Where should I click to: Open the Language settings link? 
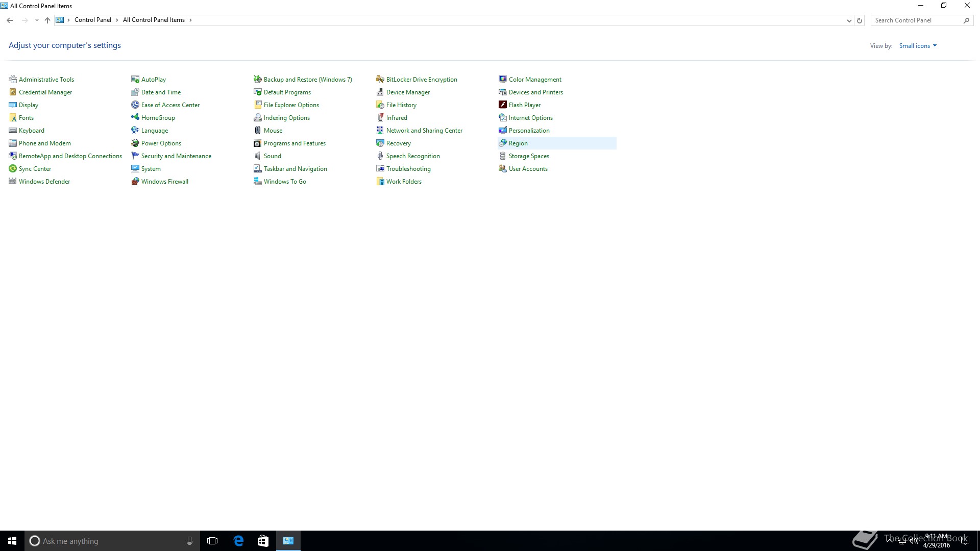(155, 131)
